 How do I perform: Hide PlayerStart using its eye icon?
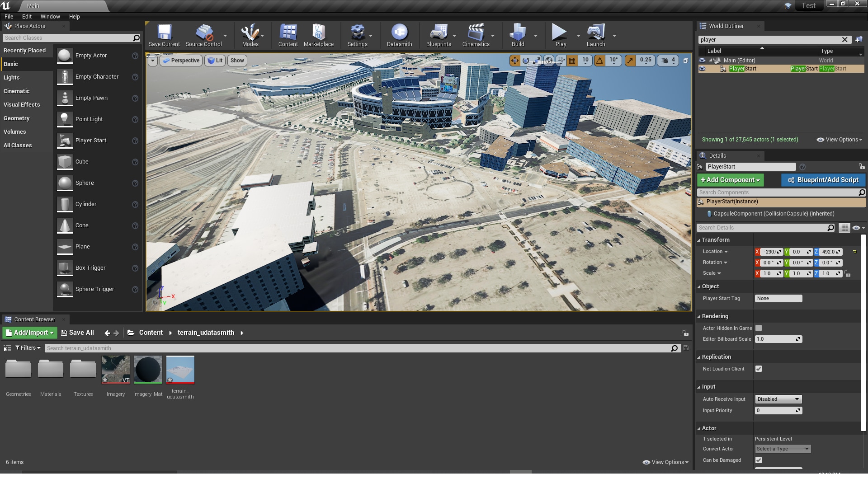[x=702, y=69]
